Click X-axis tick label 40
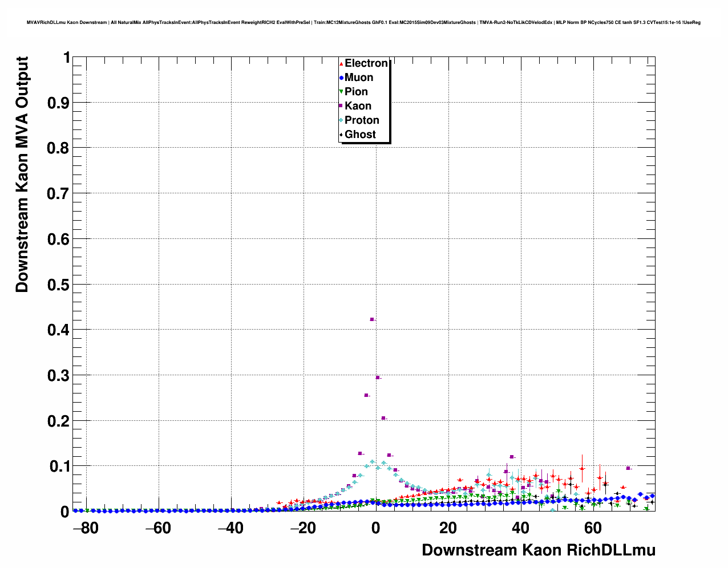Viewport: 728px width, 568px height. click(x=520, y=528)
